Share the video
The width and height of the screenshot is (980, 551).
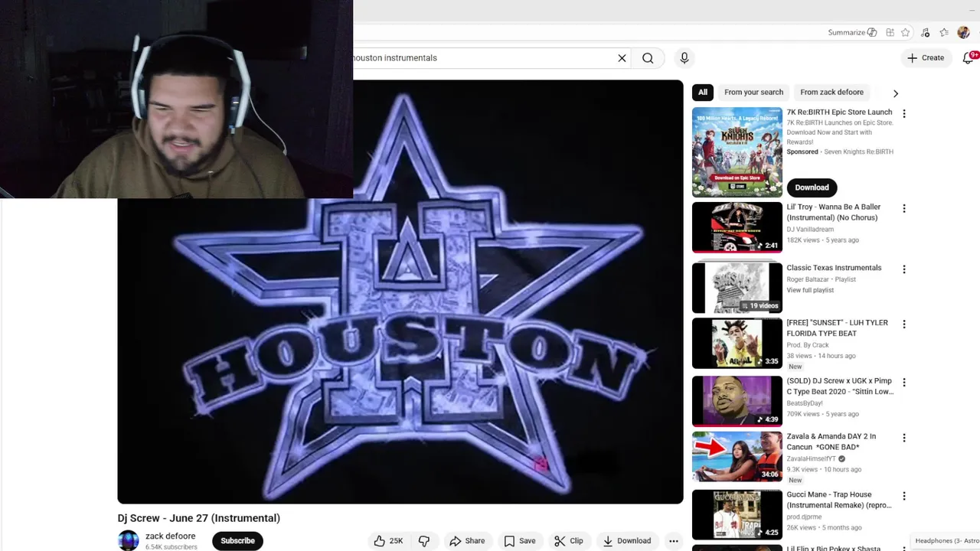467,541
